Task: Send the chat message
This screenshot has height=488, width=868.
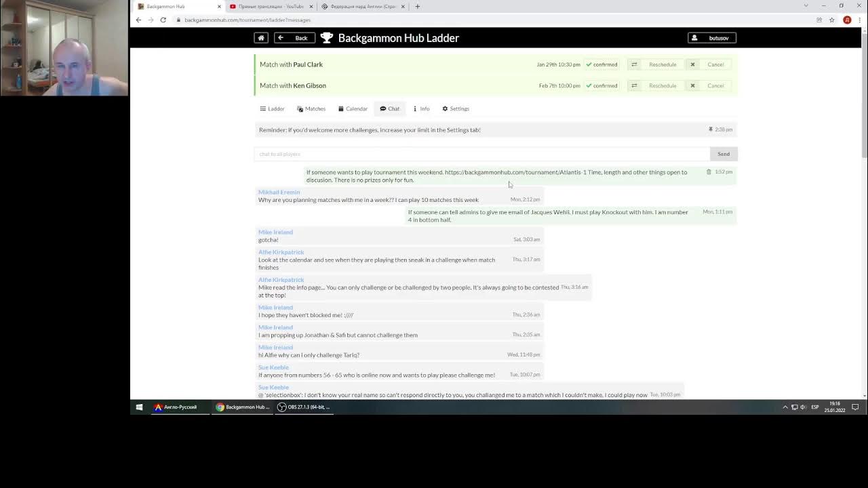Action: (x=724, y=154)
